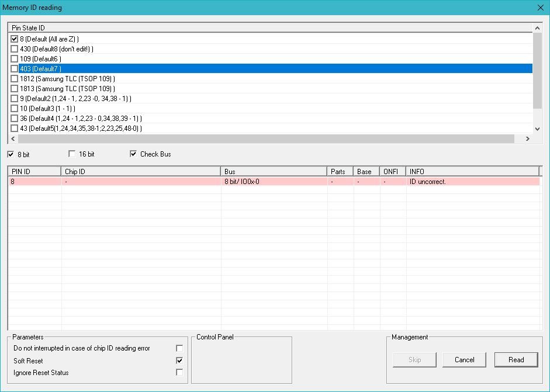Viewport: 550px width, 392px height.
Task: Click the pin list scroll down arrow
Action: coord(537,129)
